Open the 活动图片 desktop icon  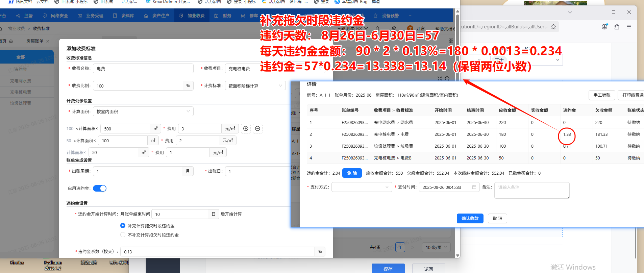(x=89, y=263)
